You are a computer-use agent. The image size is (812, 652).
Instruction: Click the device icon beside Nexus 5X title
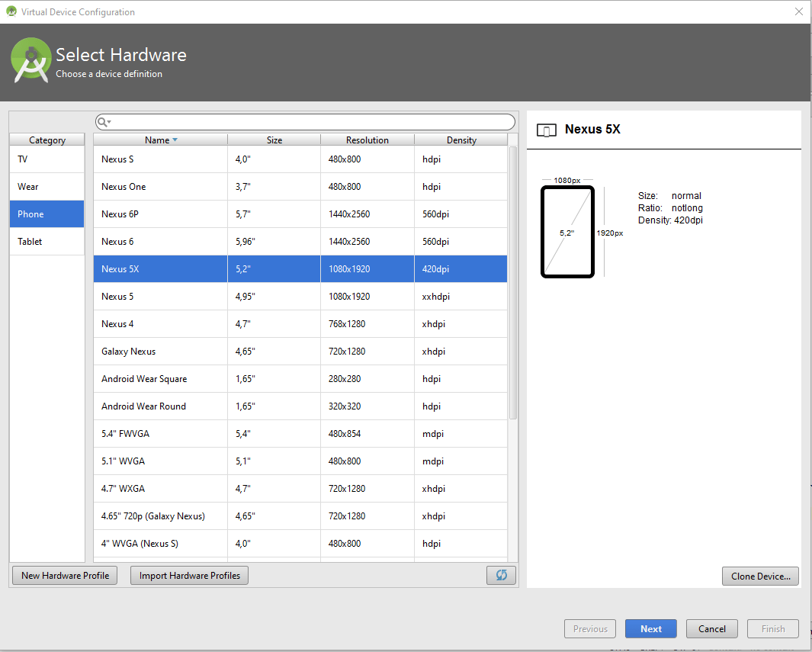tap(547, 130)
